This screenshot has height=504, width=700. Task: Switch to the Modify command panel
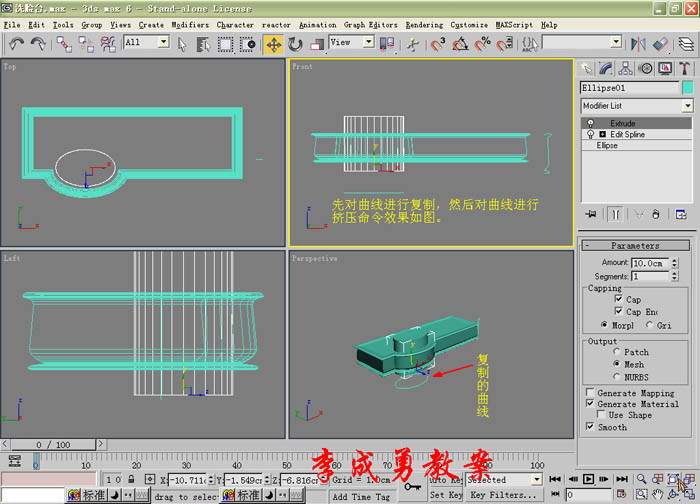coord(606,69)
